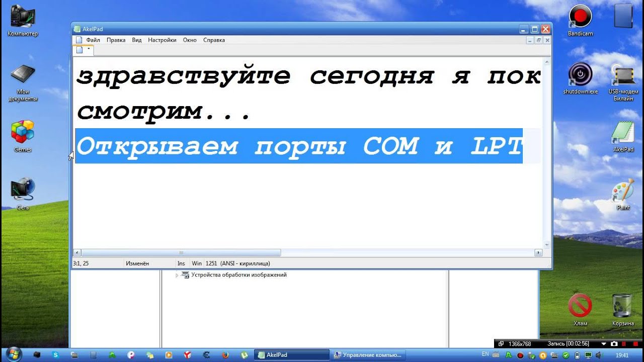Launch Firefox from the taskbar
The image size is (644, 362).
pos(225,354)
